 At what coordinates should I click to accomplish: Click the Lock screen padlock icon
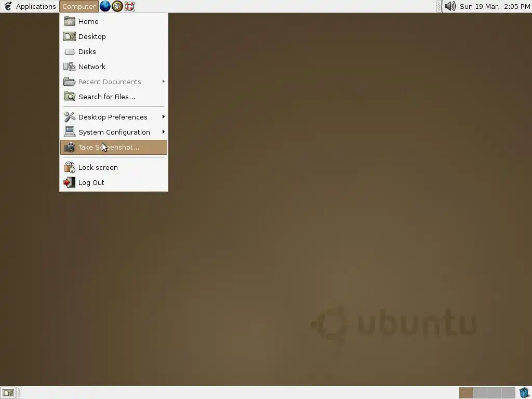click(x=70, y=167)
